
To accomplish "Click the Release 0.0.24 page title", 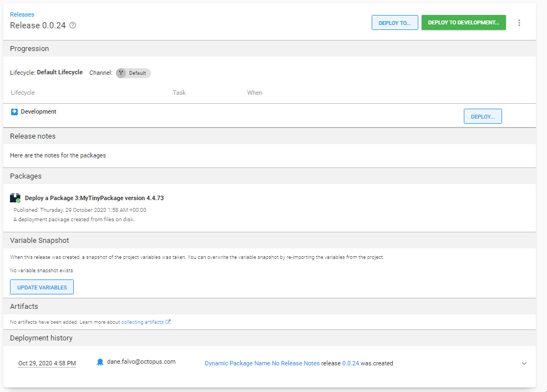I will [38, 26].
